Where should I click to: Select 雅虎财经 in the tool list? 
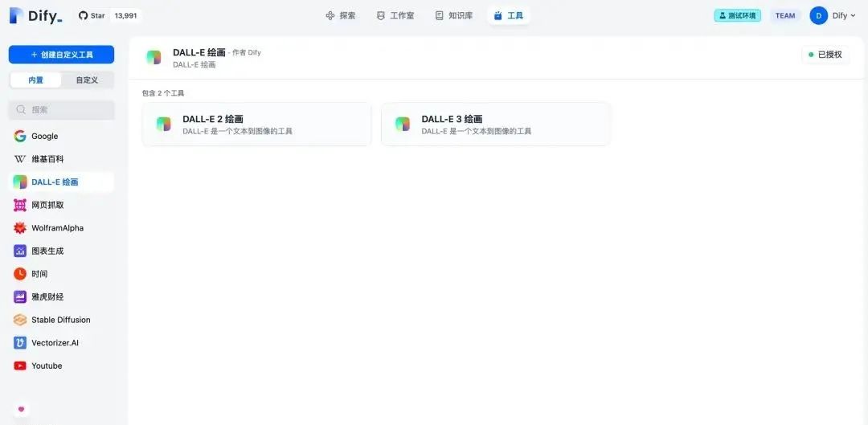pos(61,296)
